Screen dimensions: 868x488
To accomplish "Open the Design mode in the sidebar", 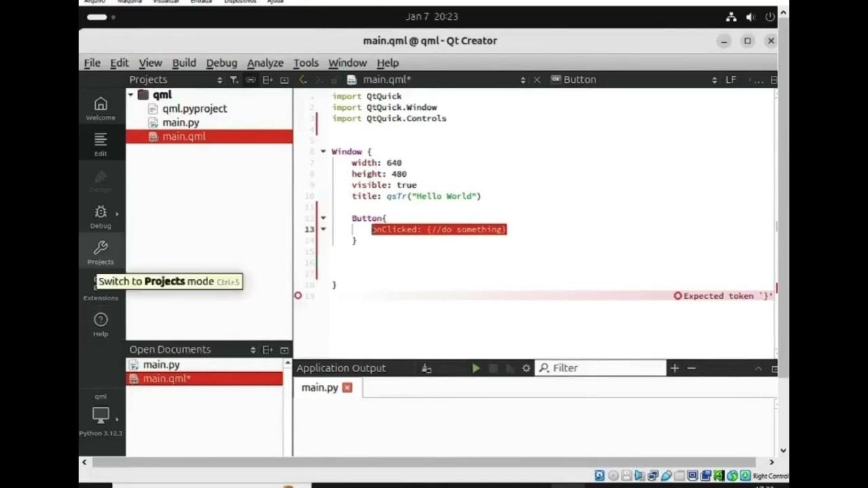I will point(100,180).
